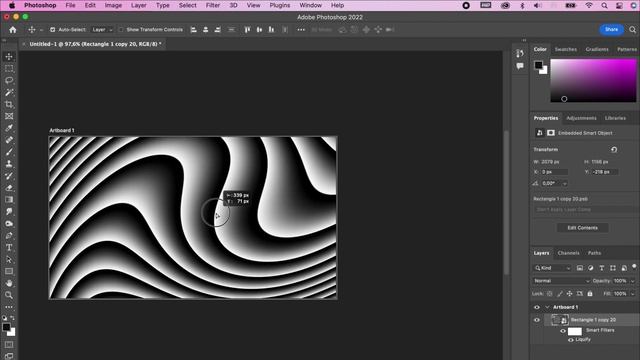
Task: Select the Zoom tool
Action: pyautogui.click(x=9, y=295)
